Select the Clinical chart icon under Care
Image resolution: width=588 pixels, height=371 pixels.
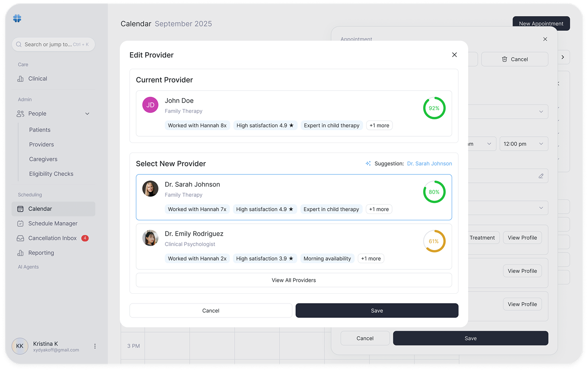20,79
